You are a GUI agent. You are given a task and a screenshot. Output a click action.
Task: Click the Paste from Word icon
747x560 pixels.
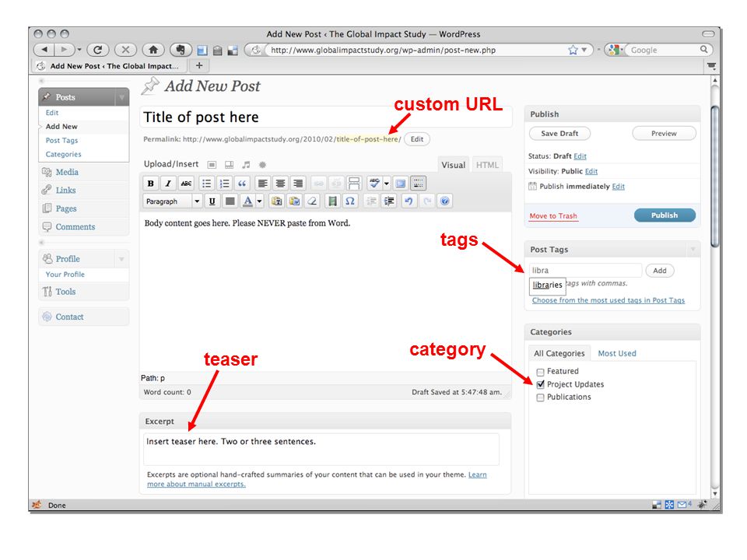click(x=294, y=201)
